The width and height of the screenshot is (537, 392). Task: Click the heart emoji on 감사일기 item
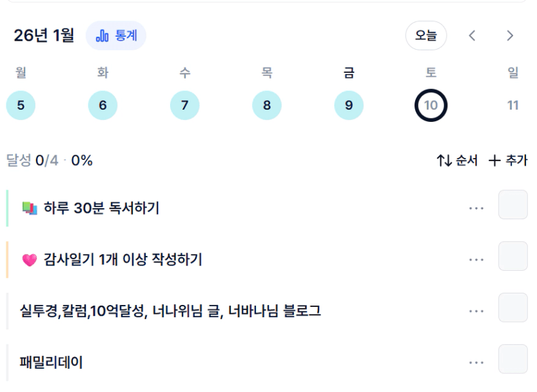point(30,260)
